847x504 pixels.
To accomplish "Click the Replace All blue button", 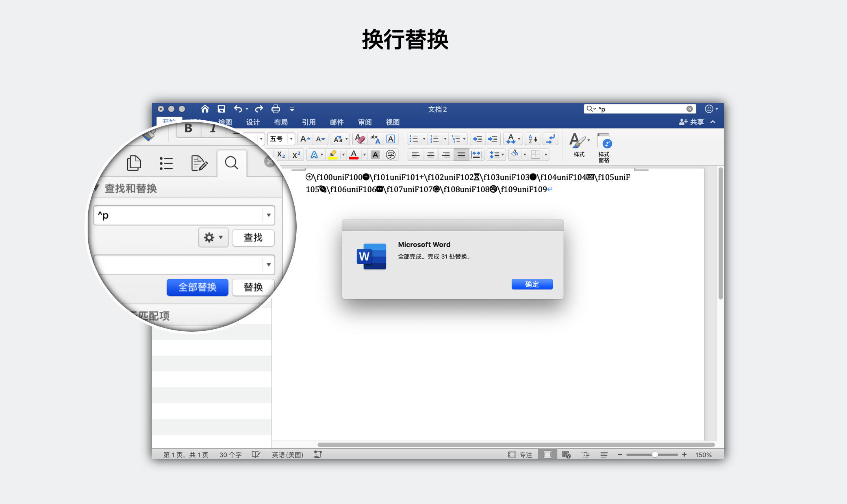I will coord(197,287).
